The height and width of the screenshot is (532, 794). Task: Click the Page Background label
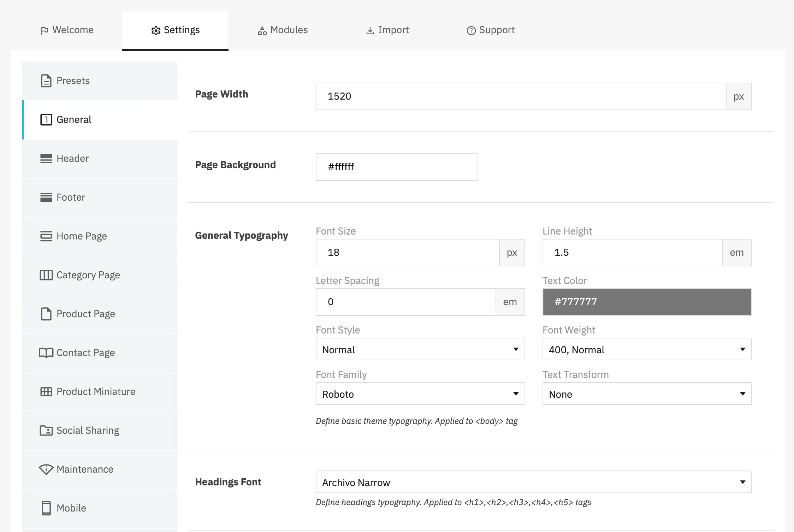pos(235,165)
